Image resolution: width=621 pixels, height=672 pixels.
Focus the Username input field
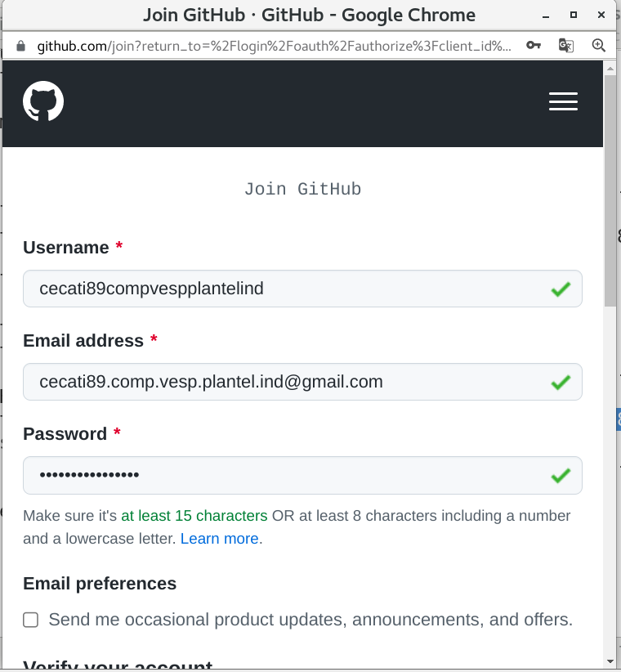pyautogui.click(x=286, y=289)
